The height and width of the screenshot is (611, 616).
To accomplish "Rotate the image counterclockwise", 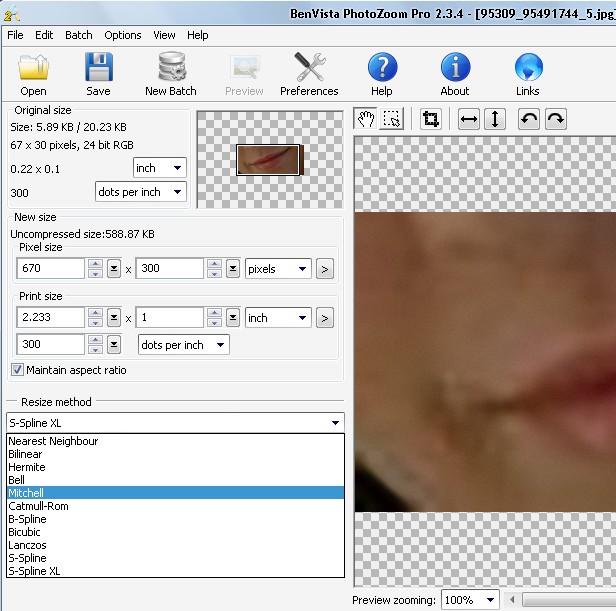I will point(529,119).
